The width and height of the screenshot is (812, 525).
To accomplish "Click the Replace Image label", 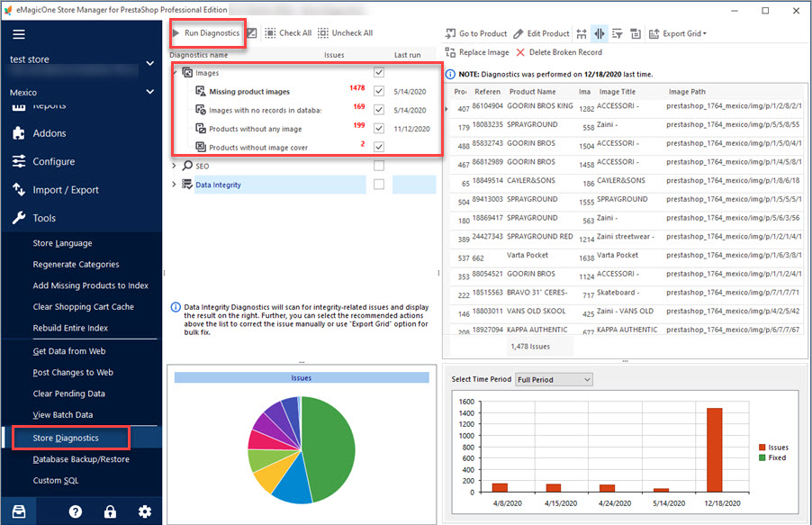I will pyautogui.click(x=483, y=52).
